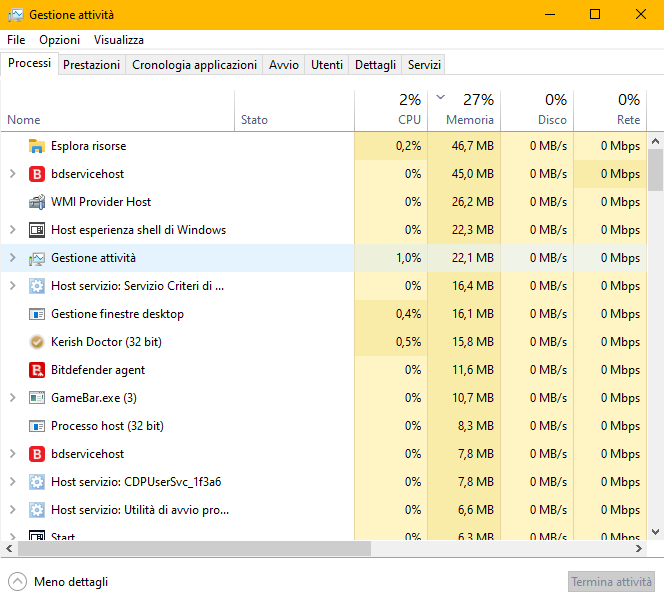Click the Esplora risorse folder icon
The width and height of the screenshot is (664, 603).
(37, 146)
